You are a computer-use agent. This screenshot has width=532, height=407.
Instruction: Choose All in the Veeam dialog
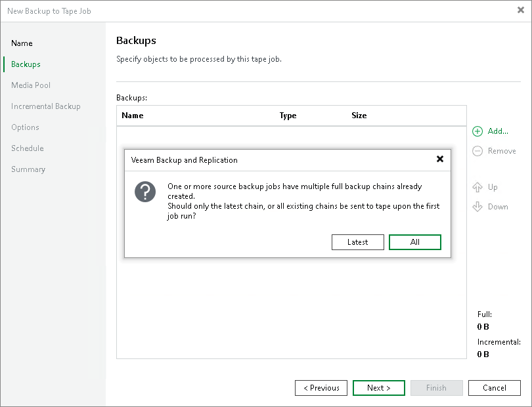pos(415,242)
